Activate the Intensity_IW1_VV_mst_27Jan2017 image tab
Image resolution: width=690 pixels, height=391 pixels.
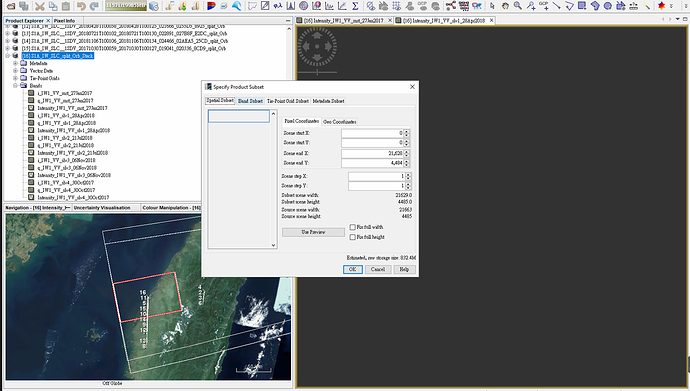click(343, 21)
